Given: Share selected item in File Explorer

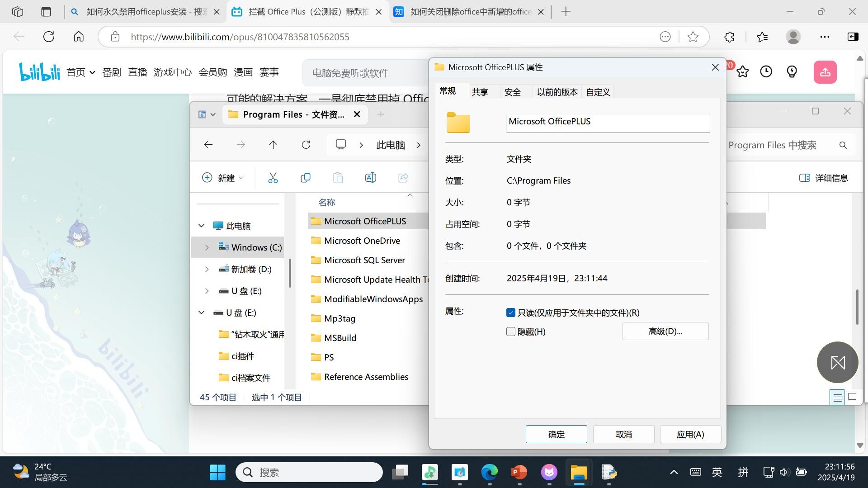Looking at the screenshot, I should pyautogui.click(x=403, y=178).
